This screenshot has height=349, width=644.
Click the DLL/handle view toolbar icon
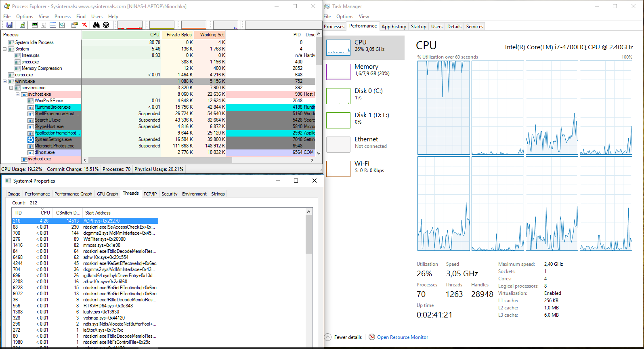click(x=62, y=25)
